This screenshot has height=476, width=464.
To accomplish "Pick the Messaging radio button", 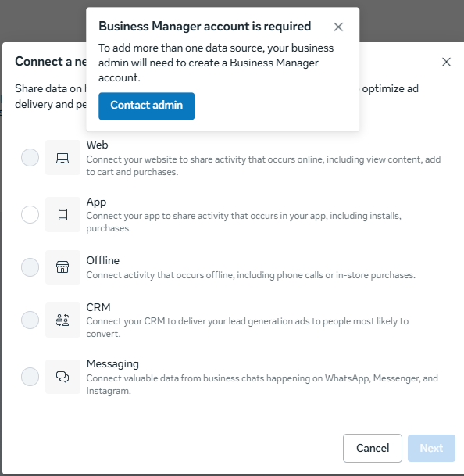I will coord(30,377).
